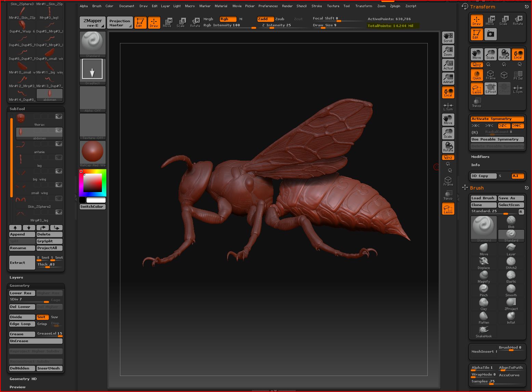The image size is (532, 392).
Task: Select the SnakeHook brush icon
Action: pos(483,330)
